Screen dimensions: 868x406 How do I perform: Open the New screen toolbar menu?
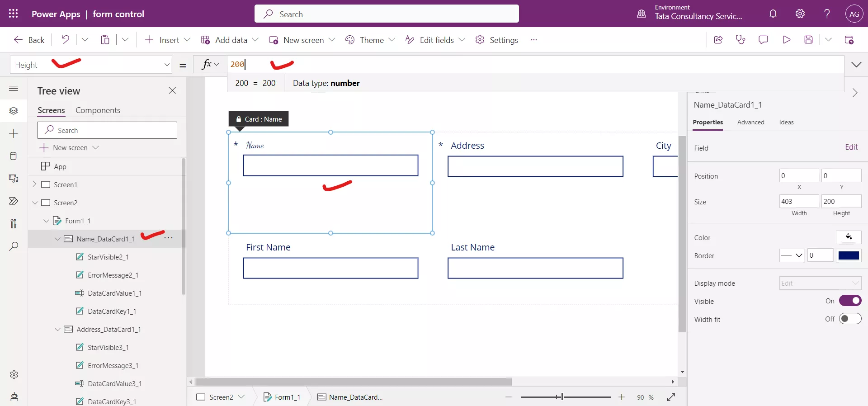pos(302,40)
